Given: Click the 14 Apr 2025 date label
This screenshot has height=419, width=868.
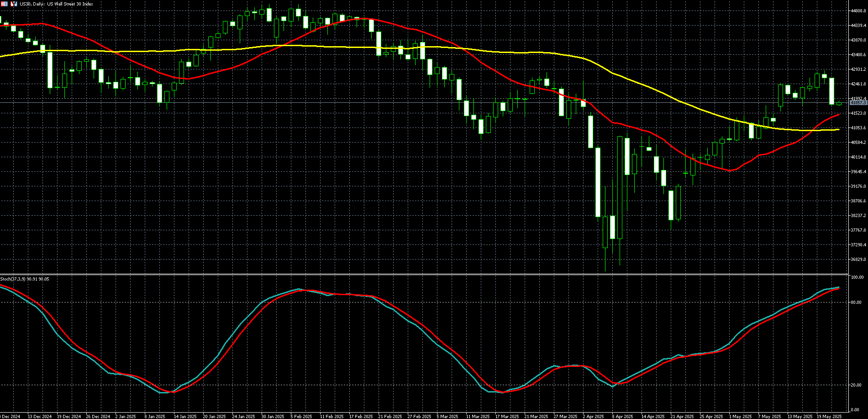Looking at the screenshot, I should tap(653, 416).
